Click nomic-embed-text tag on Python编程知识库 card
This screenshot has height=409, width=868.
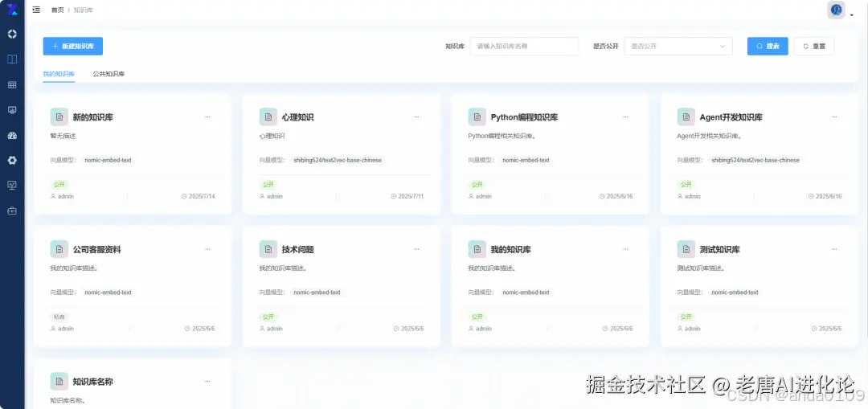[x=526, y=160]
